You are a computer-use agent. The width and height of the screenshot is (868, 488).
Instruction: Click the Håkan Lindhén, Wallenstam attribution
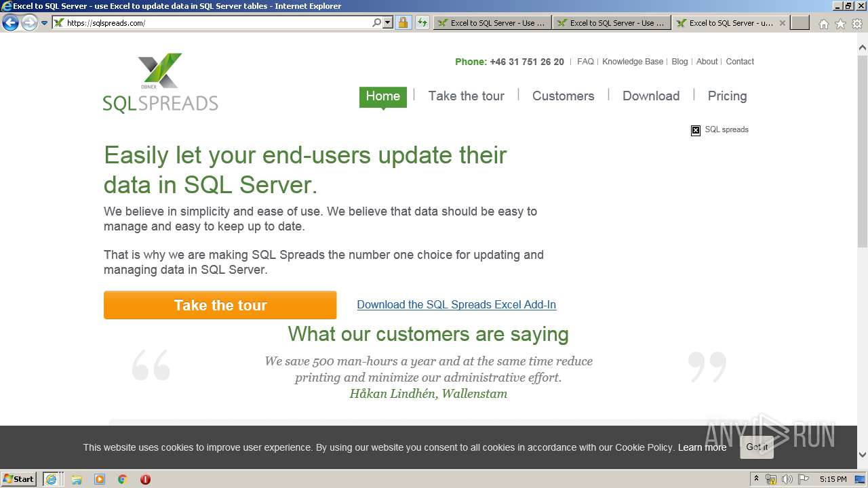point(428,394)
